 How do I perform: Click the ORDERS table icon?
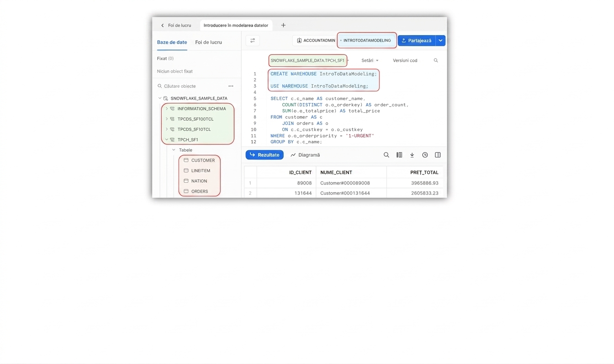186,191
